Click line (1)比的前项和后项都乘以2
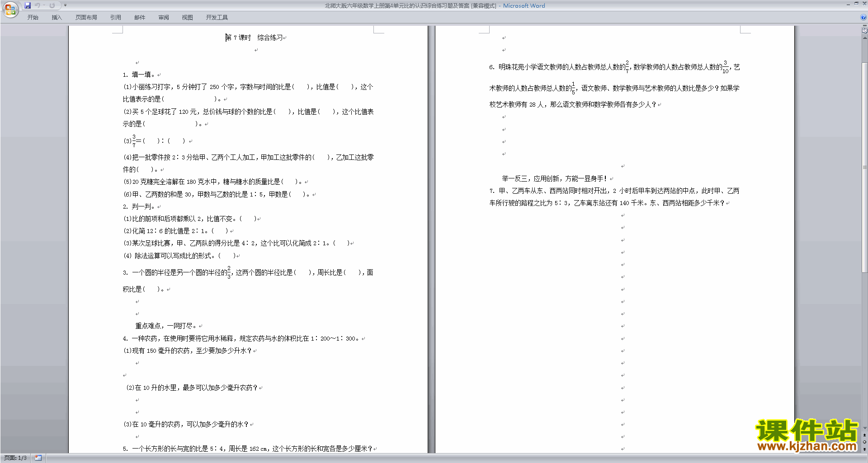The height and width of the screenshot is (463, 868). coord(190,219)
